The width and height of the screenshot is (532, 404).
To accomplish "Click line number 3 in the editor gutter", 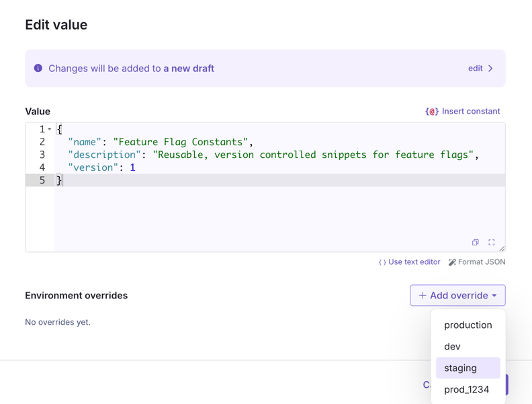I will click(x=42, y=155).
